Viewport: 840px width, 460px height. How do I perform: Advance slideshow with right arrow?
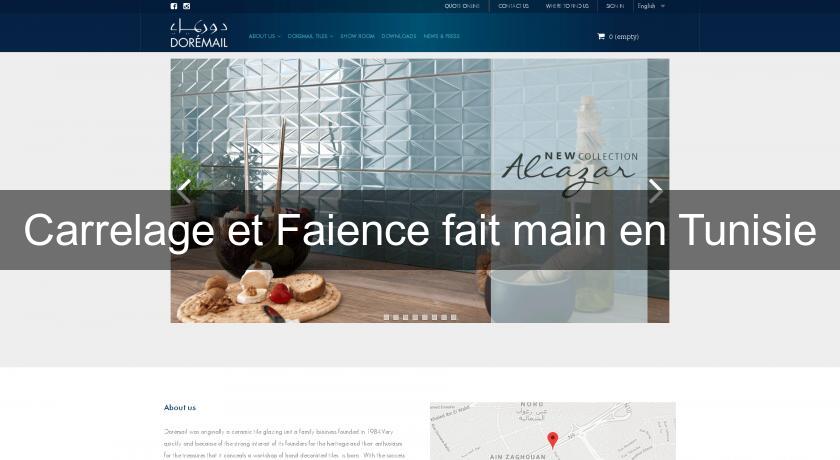[x=656, y=191]
